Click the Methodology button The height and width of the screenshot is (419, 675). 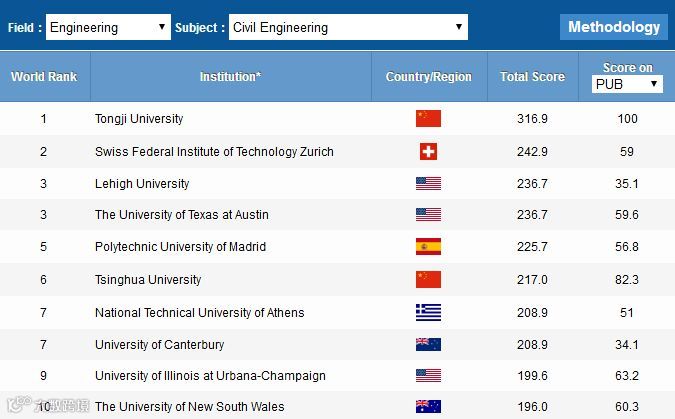(x=613, y=27)
